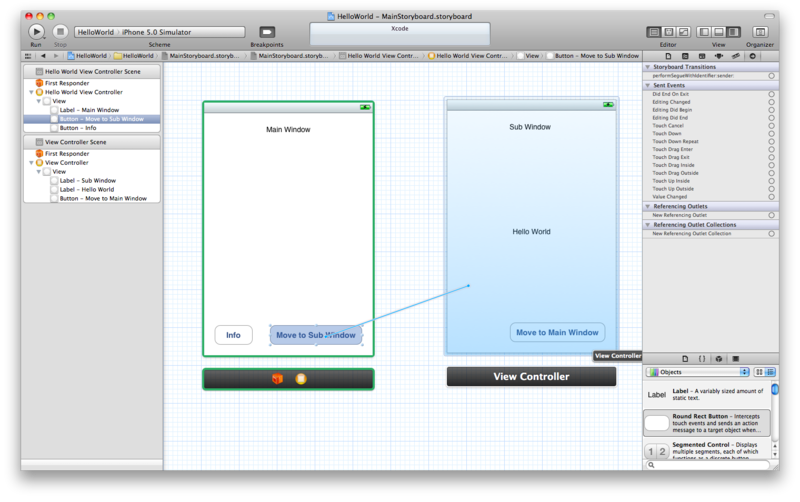Toggle the Utilities pane view button
800x502 pixels.
(733, 32)
